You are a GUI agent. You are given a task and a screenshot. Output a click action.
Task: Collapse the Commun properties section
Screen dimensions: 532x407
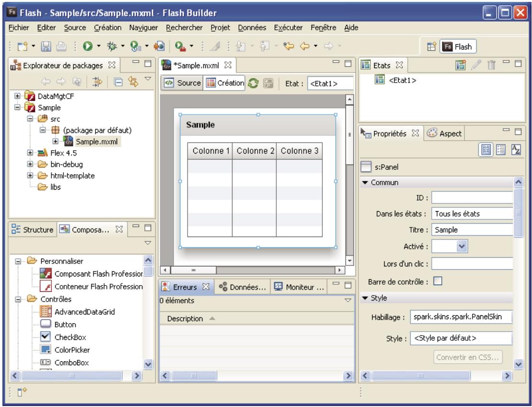point(365,183)
